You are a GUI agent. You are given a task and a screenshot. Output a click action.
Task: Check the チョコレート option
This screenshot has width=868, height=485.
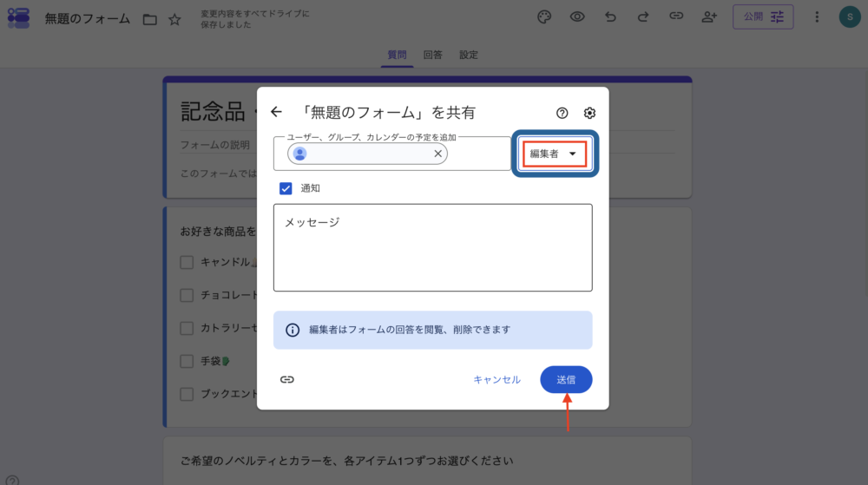(187, 295)
